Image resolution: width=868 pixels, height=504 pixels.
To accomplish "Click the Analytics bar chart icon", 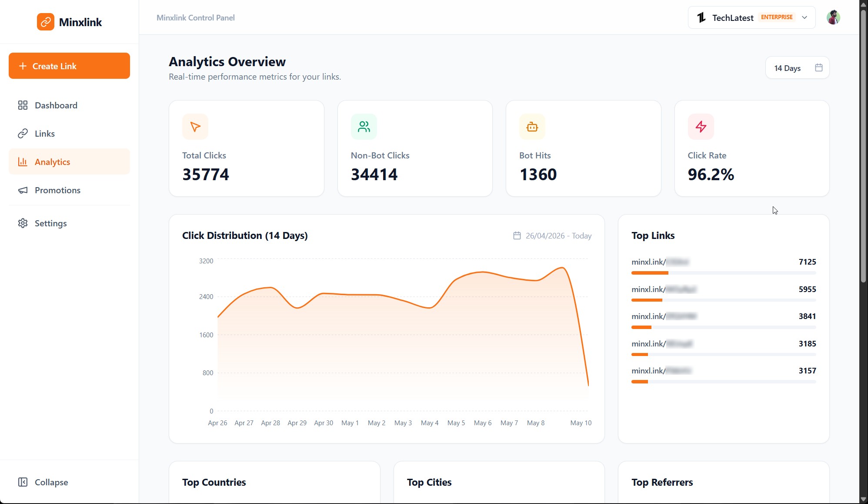I will [x=23, y=162].
